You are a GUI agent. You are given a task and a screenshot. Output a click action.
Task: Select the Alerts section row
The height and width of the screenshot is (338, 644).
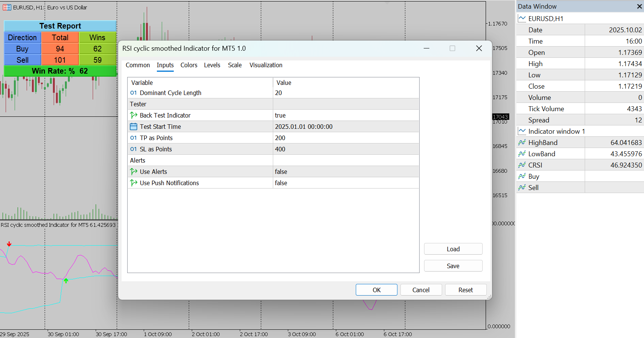[273, 160]
